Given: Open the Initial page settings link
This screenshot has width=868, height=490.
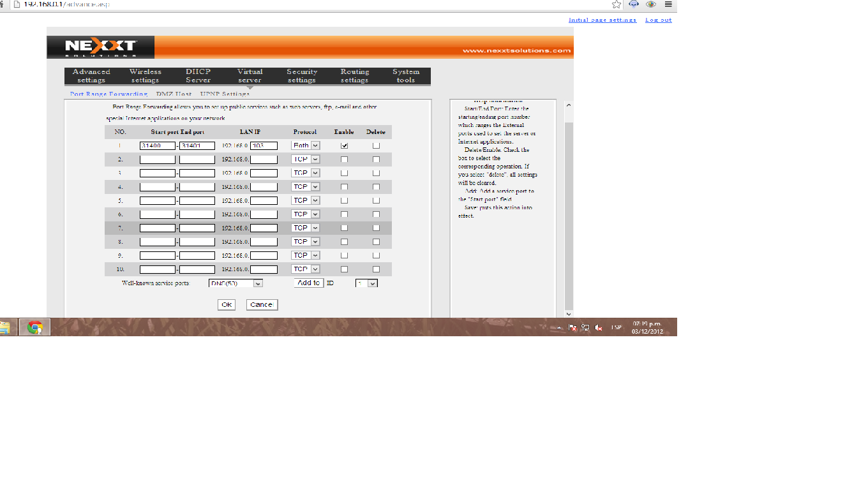Looking at the screenshot, I should tap(602, 20).
